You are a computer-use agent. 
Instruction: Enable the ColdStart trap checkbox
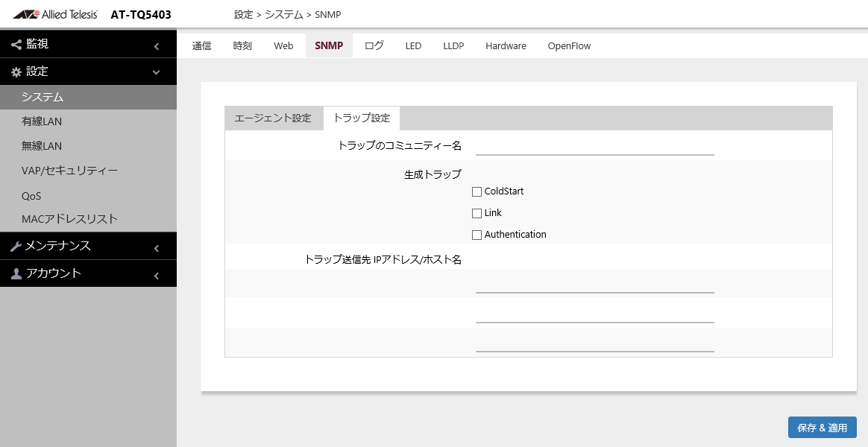coord(477,191)
